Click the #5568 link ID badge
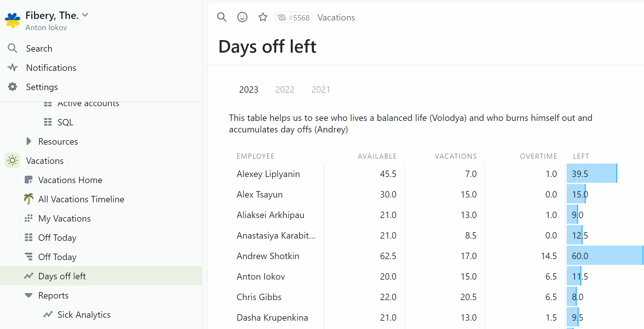Viewport: 644px width, 329px height. 293,18
